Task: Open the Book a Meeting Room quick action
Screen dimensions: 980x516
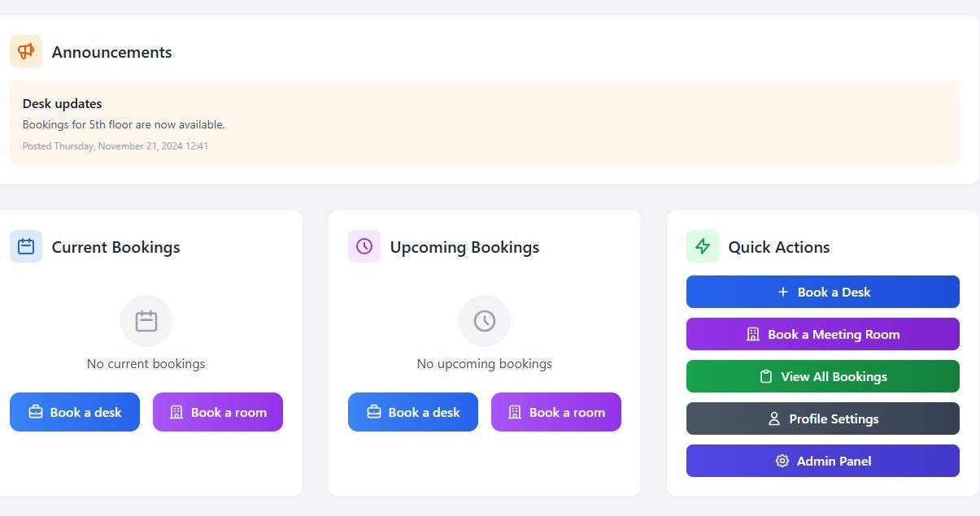Action: click(823, 334)
